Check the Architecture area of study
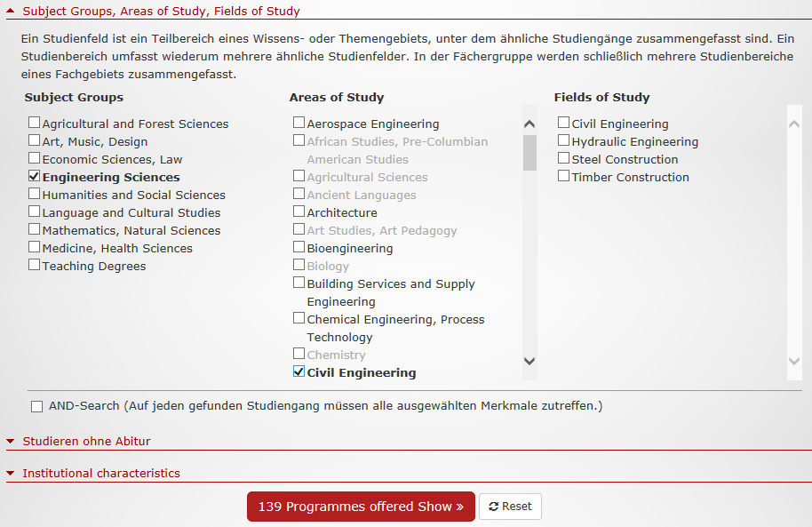The height and width of the screenshot is (527, 812). (299, 212)
